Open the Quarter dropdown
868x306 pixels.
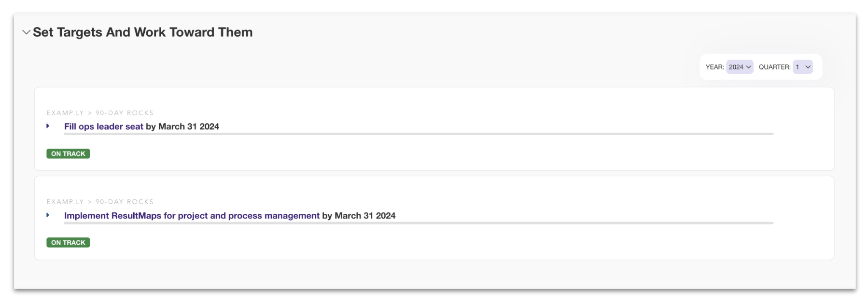pyautogui.click(x=803, y=67)
